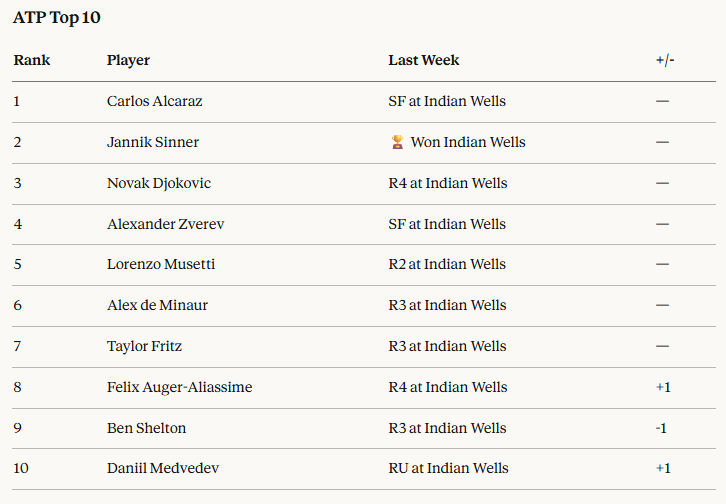This screenshot has width=726, height=504.
Task: Select Alexander Zverev in the player list
Action: [165, 224]
